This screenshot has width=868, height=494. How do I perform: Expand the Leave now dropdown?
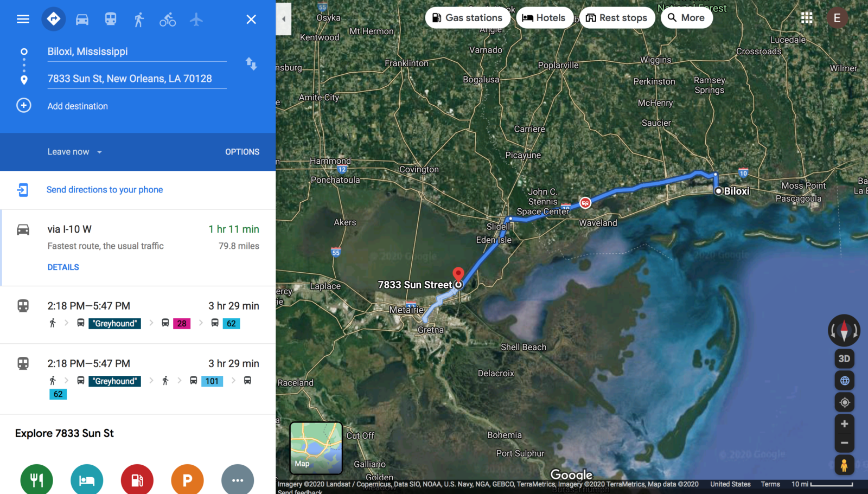[75, 152]
